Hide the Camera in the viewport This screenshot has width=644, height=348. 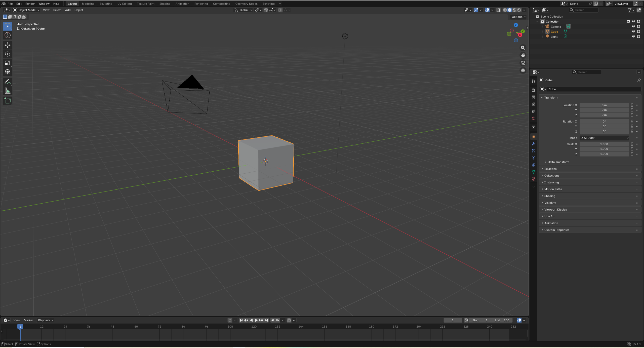click(x=633, y=26)
